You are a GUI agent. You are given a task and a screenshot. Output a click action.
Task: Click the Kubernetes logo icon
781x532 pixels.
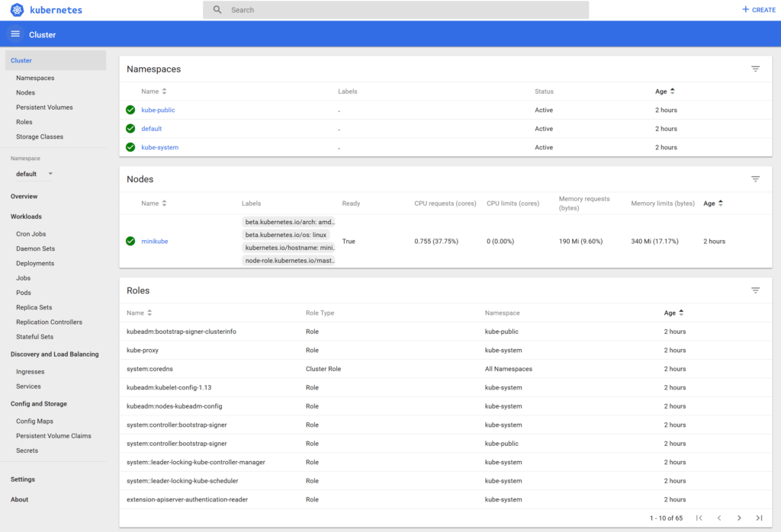17,10
